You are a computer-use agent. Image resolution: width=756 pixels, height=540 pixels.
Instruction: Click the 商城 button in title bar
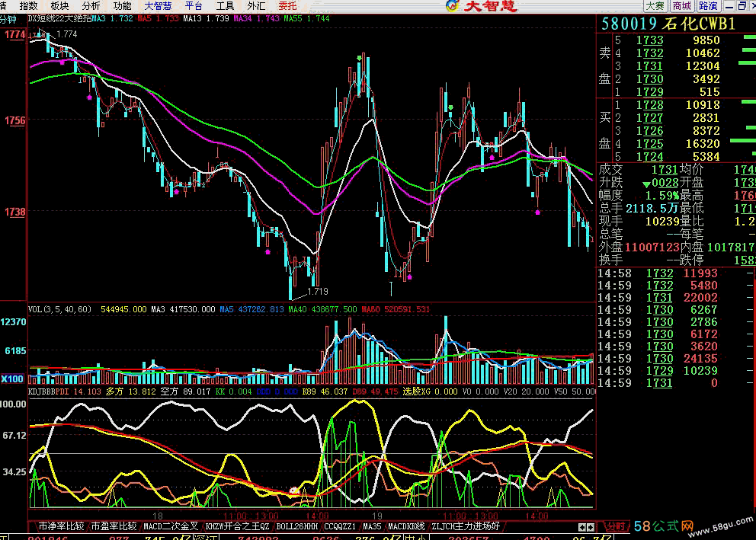click(682, 6)
